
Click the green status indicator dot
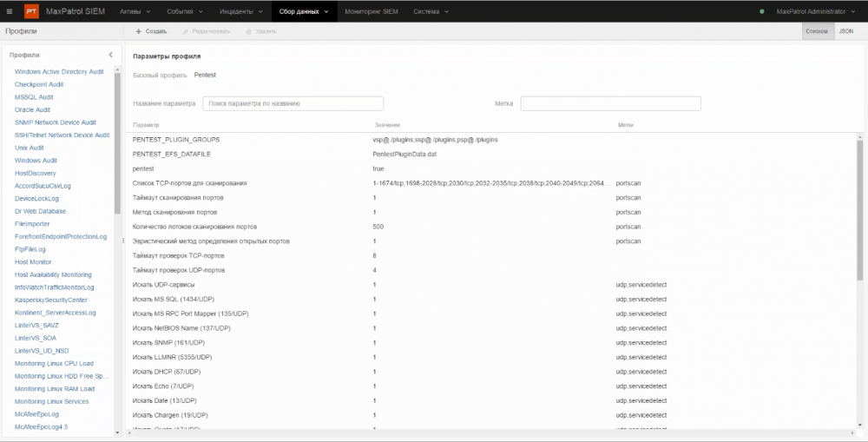[x=762, y=11]
